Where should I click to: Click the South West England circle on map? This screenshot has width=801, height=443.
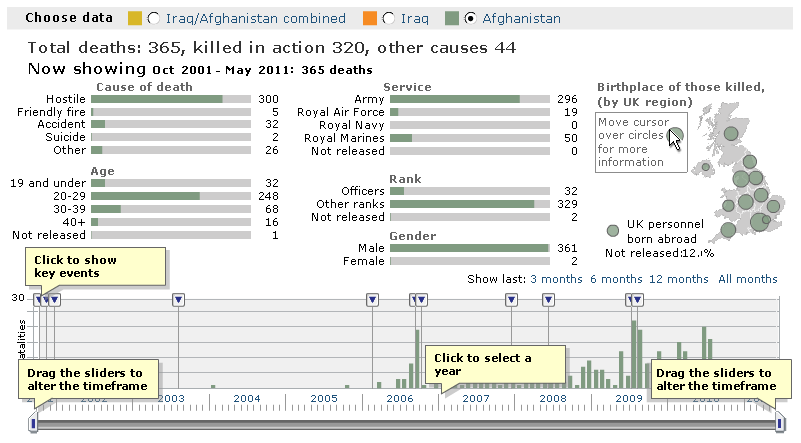[728, 229]
